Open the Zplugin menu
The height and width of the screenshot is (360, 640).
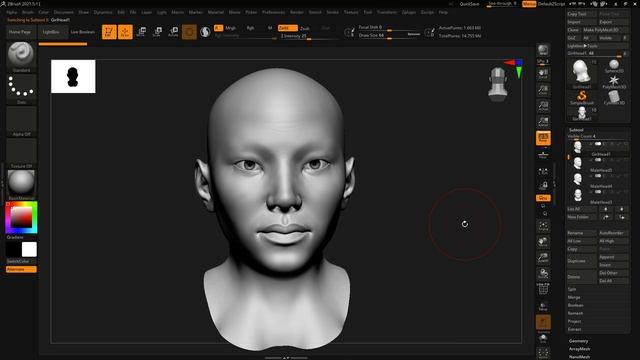click(x=409, y=12)
